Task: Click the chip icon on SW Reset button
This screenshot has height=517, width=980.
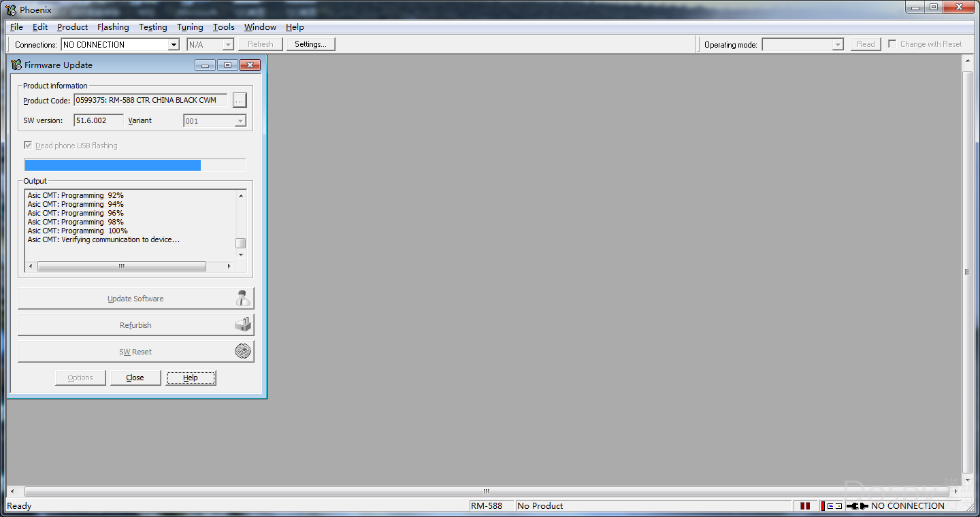Action: click(x=242, y=351)
